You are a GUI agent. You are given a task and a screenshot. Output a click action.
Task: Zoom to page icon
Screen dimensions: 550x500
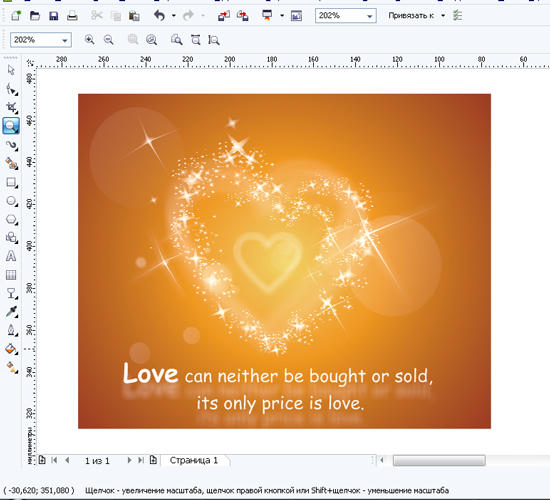176,40
